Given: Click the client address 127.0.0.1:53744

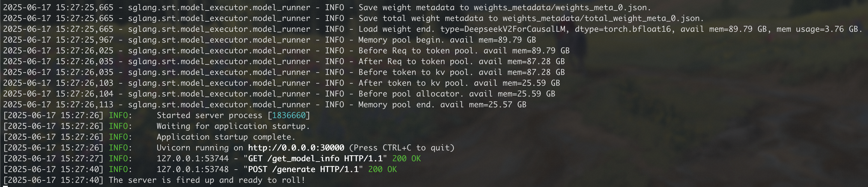Looking at the screenshot, I should pos(193,159).
